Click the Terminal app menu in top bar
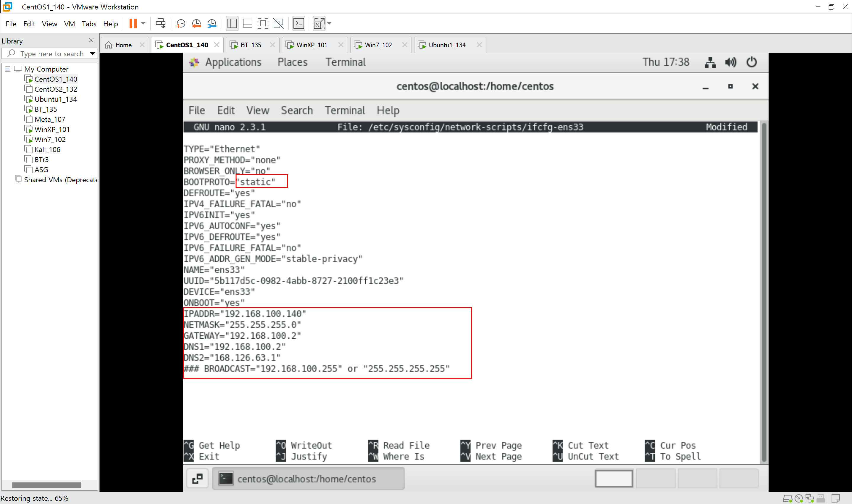 [345, 62]
